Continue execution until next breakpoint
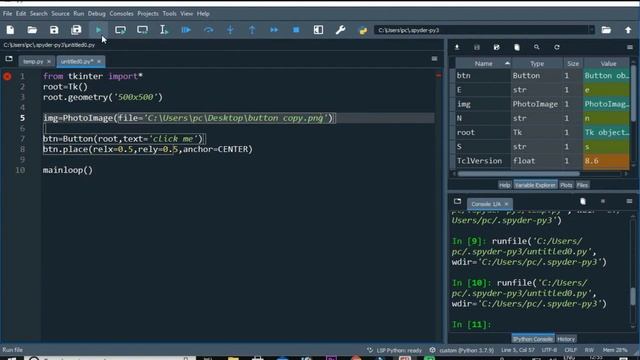The height and width of the screenshot is (360, 640). pos(274,30)
